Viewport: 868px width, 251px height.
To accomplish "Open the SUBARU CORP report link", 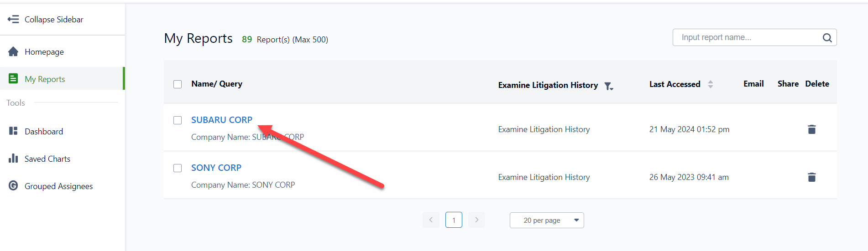I will [x=221, y=120].
